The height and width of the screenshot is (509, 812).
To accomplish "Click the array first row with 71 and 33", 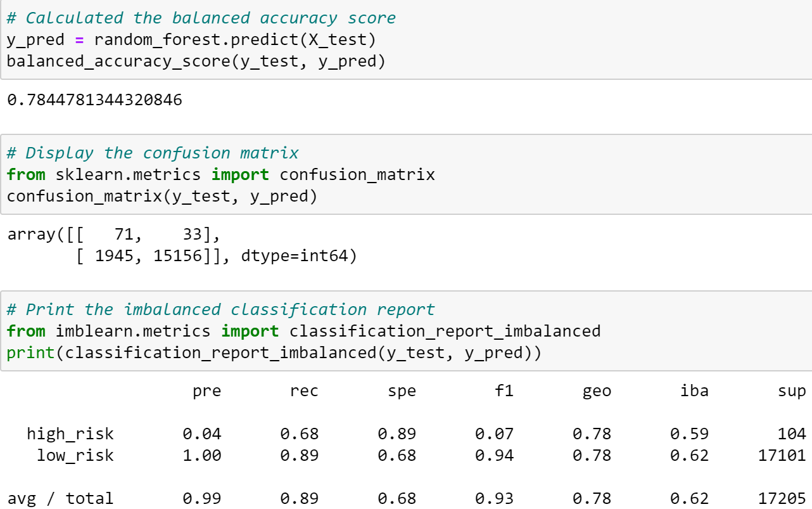I will click(x=113, y=235).
